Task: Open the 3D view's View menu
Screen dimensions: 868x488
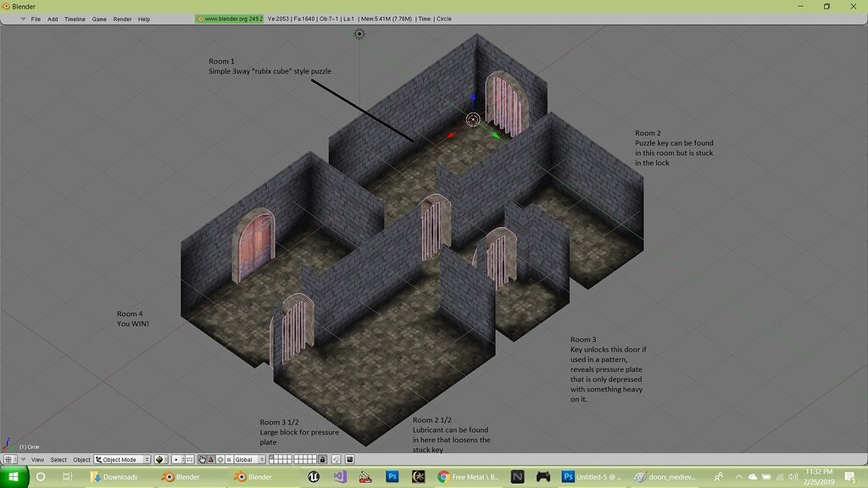Action: (x=37, y=459)
